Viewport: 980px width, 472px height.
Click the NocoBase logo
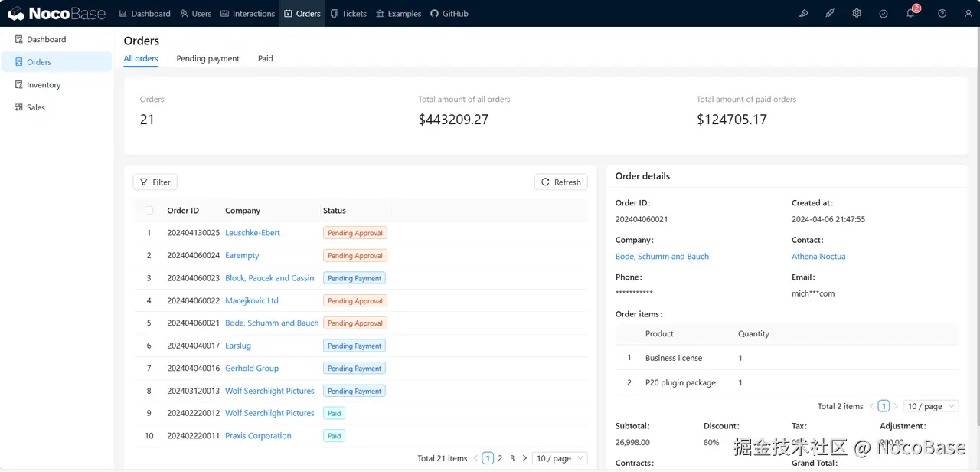[x=56, y=14]
